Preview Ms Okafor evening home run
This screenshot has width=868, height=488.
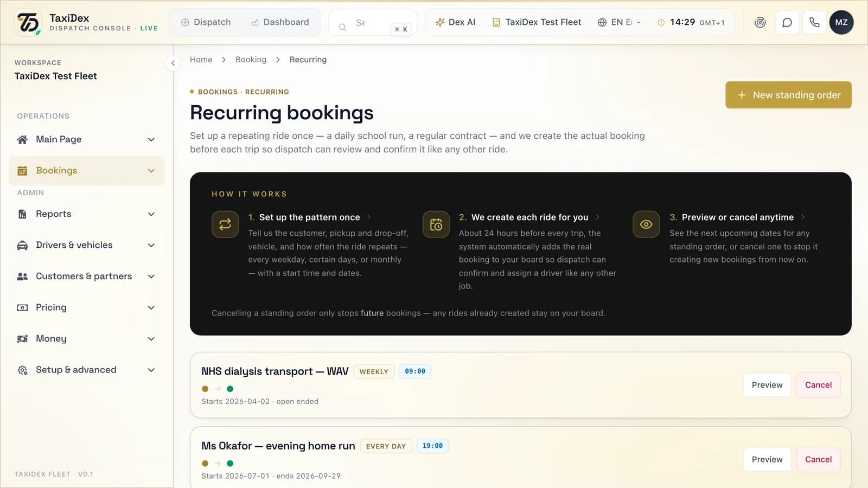[x=767, y=460]
